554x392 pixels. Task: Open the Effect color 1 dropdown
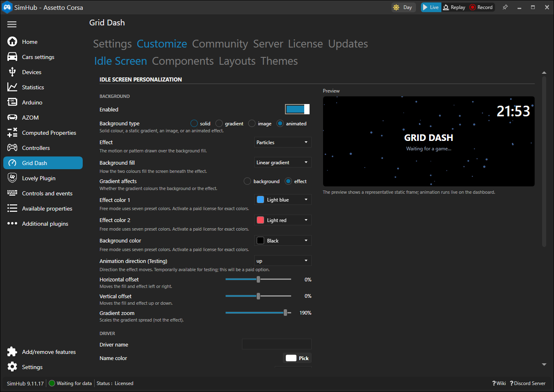pos(283,199)
